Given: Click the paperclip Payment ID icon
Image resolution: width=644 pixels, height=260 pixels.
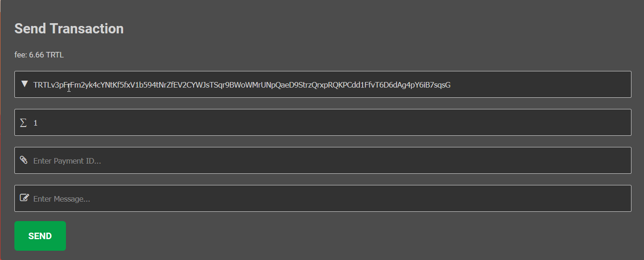Looking at the screenshot, I should 24,160.
